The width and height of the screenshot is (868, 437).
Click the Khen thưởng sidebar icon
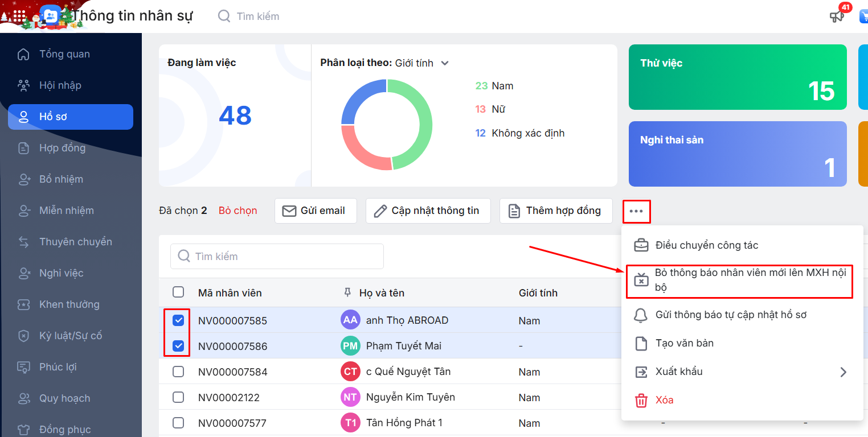click(23, 304)
